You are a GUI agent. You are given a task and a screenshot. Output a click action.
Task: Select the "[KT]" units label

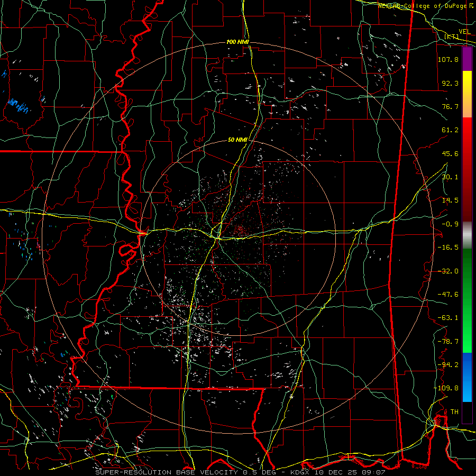[452, 36]
